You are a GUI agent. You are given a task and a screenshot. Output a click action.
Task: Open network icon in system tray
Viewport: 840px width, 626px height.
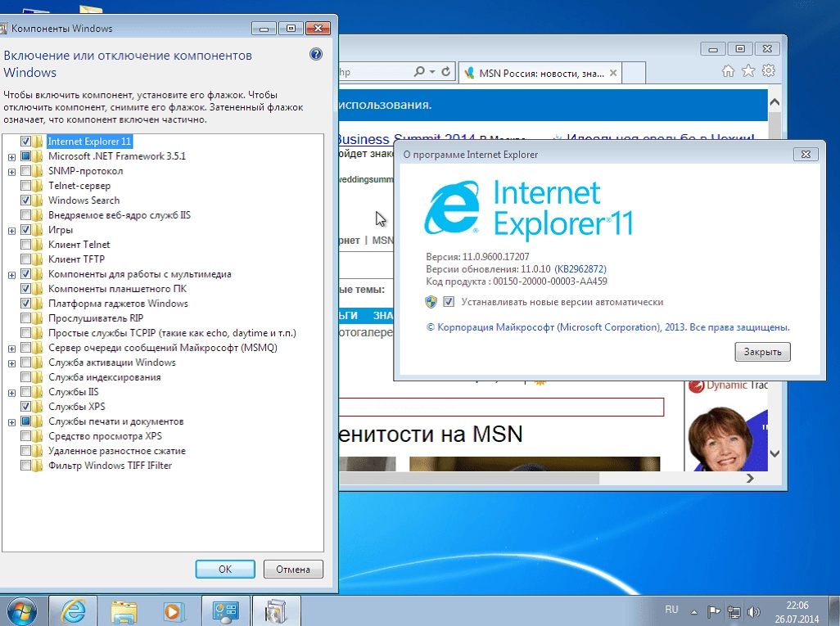click(734, 611)
